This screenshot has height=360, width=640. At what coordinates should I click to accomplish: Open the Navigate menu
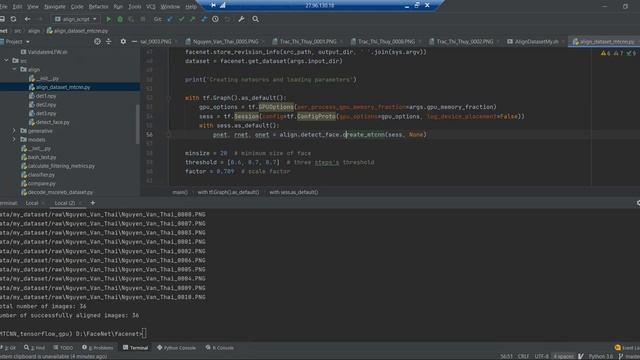click(55, 7)
